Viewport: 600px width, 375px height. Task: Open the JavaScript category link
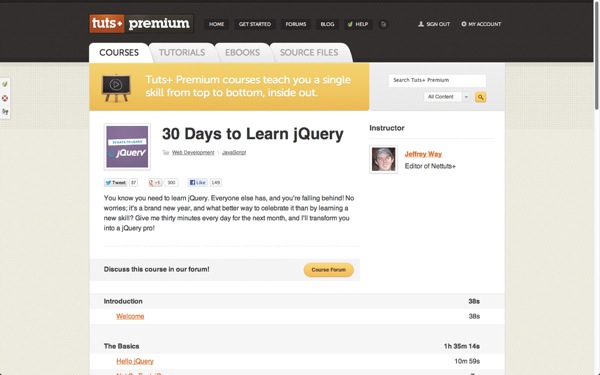pyautogui.click(x=234, y=152)
